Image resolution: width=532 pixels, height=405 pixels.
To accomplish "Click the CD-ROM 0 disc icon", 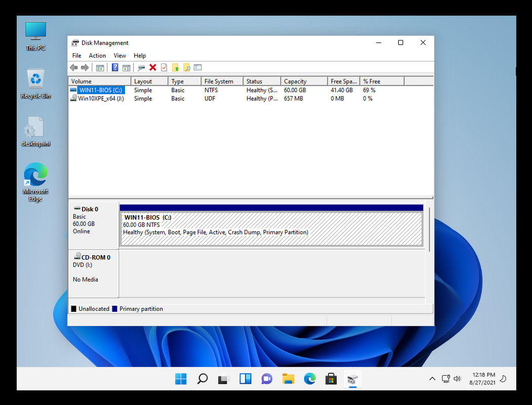I will pyautogui.click(x=77, y=256).
